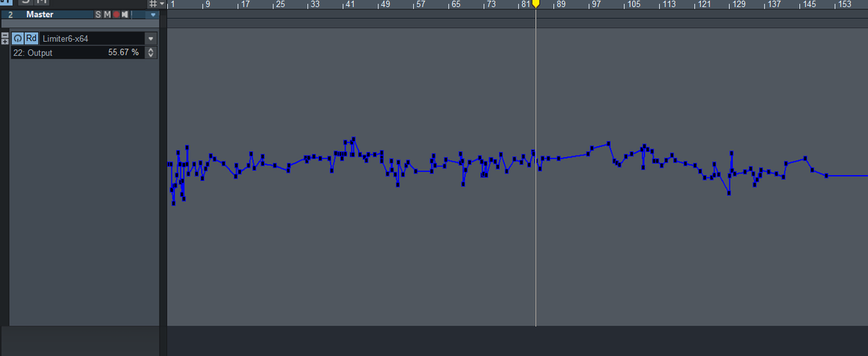Click the 55.67 % output value
Image resolution: width=868 pixels, height=356 pixels.
[x=123, y=53]
